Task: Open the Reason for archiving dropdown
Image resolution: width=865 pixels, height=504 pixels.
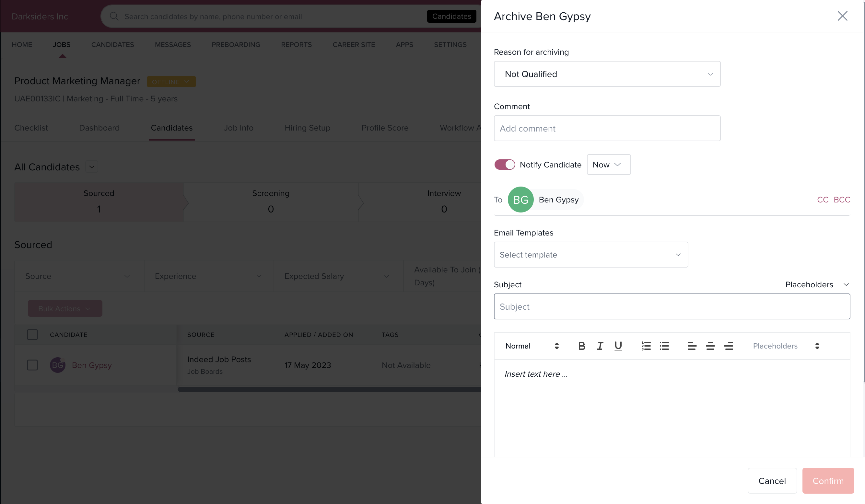Action: pos(606,74)
